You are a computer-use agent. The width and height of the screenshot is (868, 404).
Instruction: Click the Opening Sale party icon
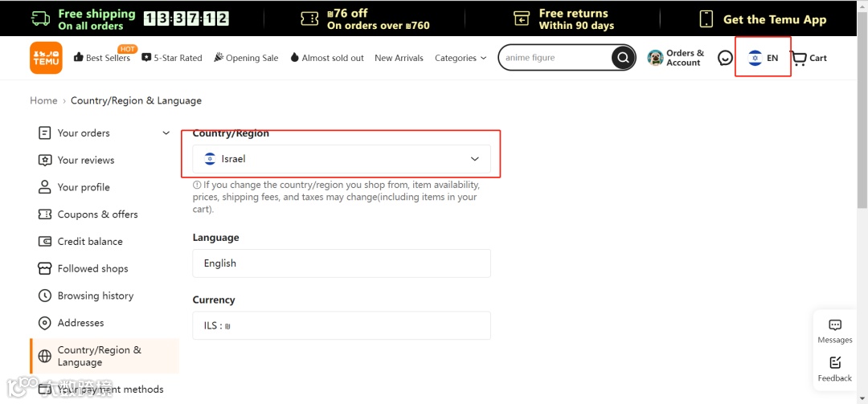pos(219,57)
